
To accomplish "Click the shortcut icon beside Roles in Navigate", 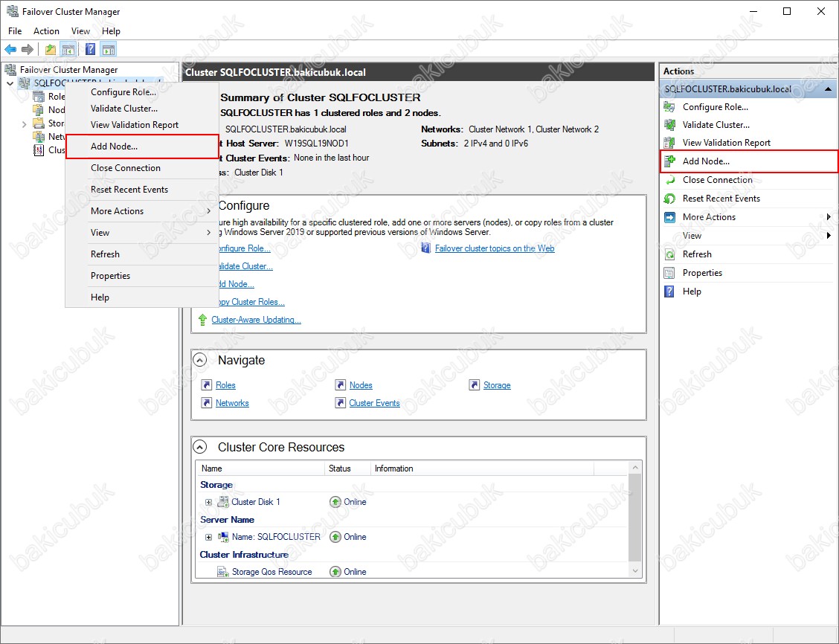I will click(207, 385).
